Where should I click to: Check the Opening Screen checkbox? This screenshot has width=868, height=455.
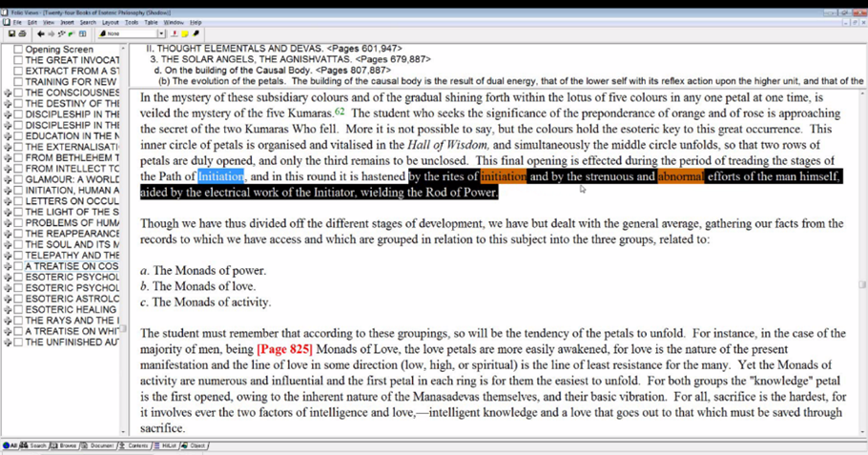(18, 50)
